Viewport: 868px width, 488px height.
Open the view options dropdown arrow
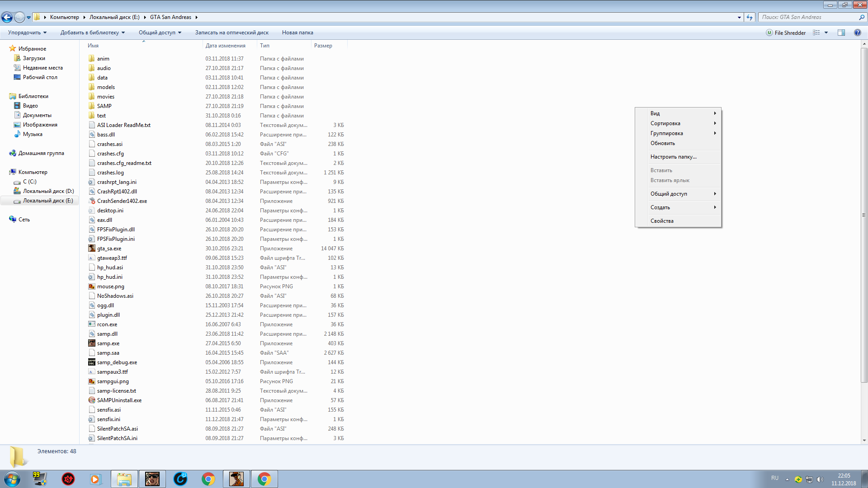(826, 33)
